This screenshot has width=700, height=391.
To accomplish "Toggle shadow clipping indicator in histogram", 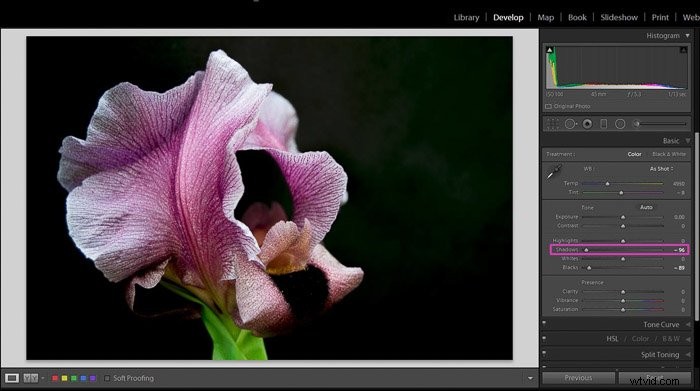I will pos(550,50).
